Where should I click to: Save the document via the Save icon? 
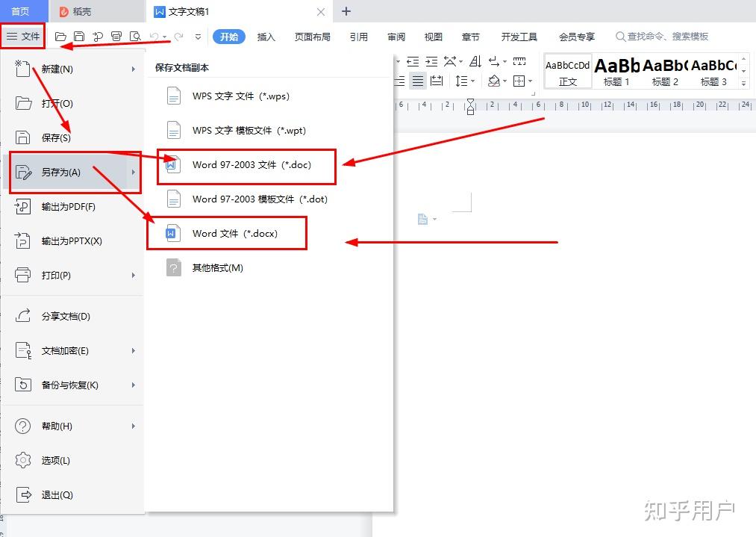(79, 36)
